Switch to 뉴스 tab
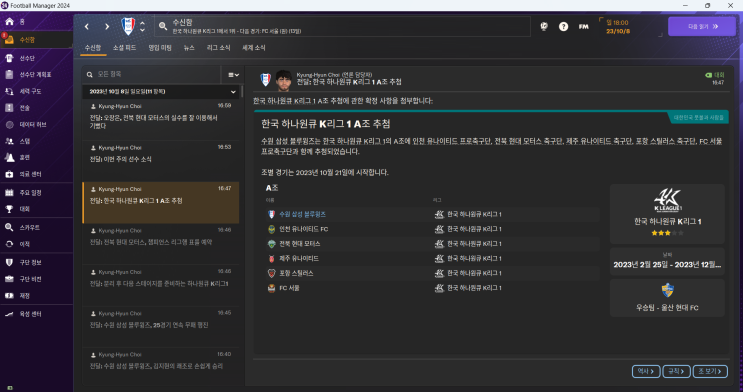This screenshot has width=743, height=392. [189, 48]
